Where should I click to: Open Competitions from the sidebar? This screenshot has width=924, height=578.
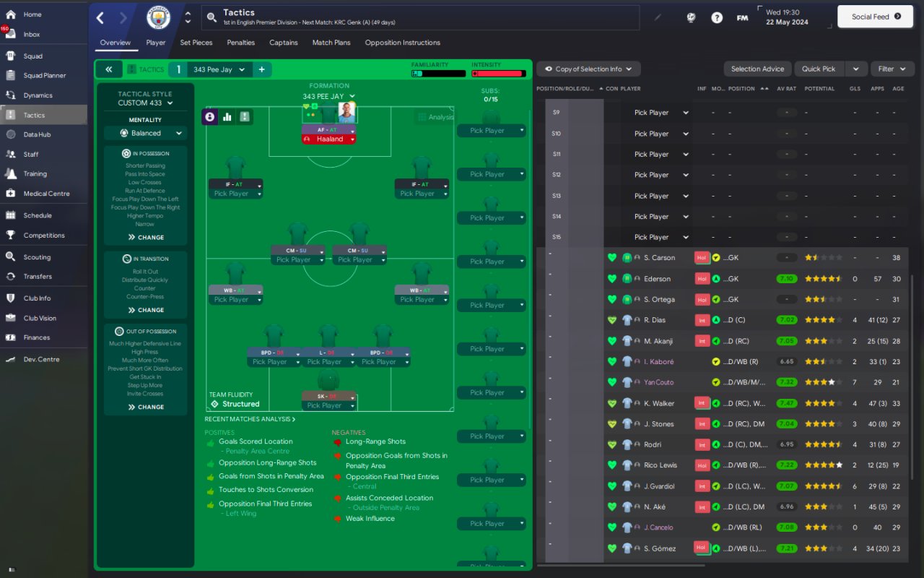(x=43, y=236)
